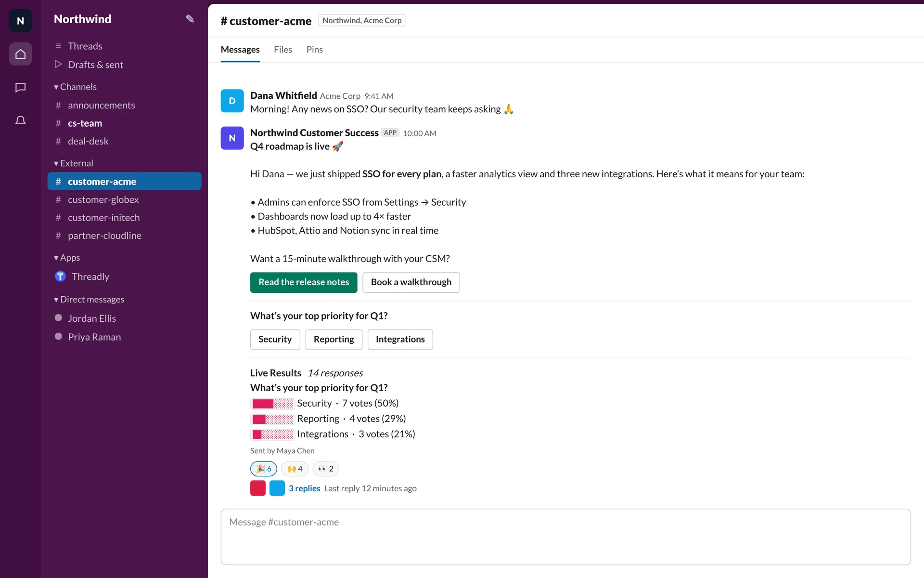Open the partner-cloudline channel
924x578 pixels.
coord(124,236)
